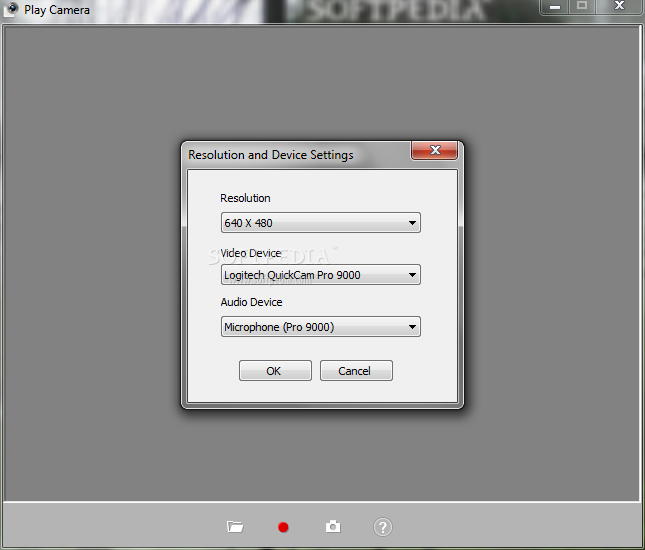This screenshot has width=645, height=550.
Task: Expand the Resolution dropdown showing 640 X 480
Action: [x=320, y=223]
